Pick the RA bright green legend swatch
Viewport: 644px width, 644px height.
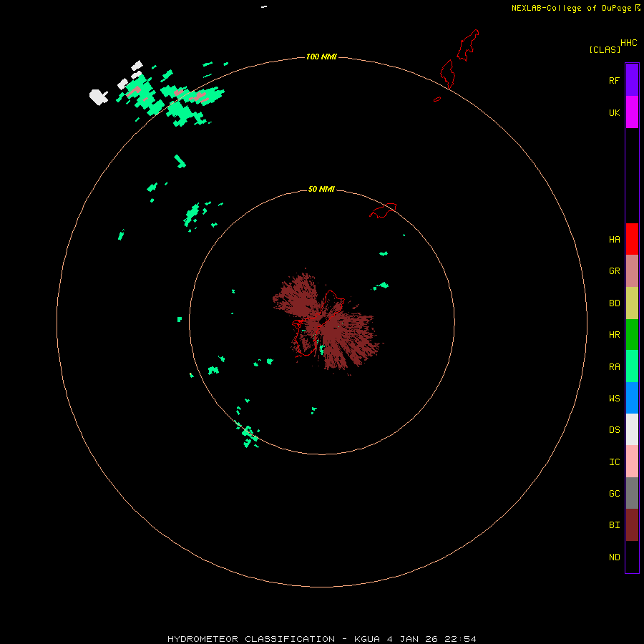[x=632, y=366]
